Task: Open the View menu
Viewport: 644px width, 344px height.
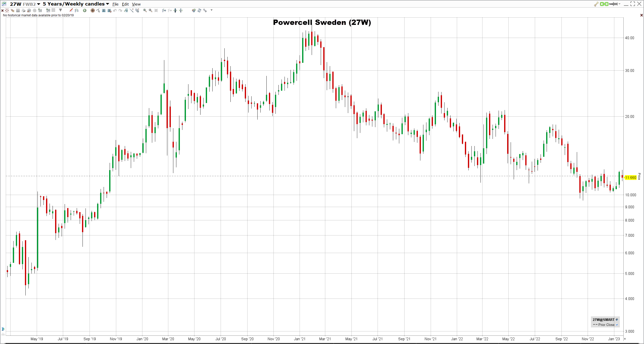Action: pyautogui.click(x=136, y=4)
